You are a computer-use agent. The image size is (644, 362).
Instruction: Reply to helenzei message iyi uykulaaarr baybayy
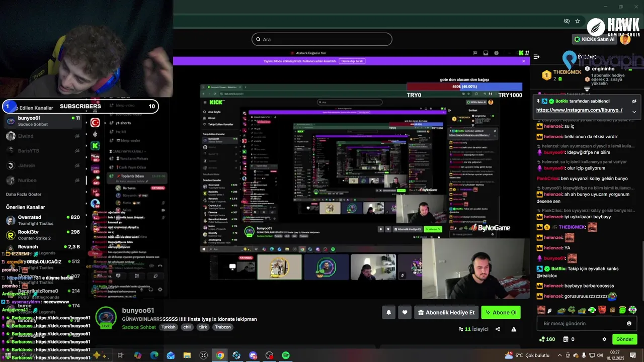click(574, 217)
